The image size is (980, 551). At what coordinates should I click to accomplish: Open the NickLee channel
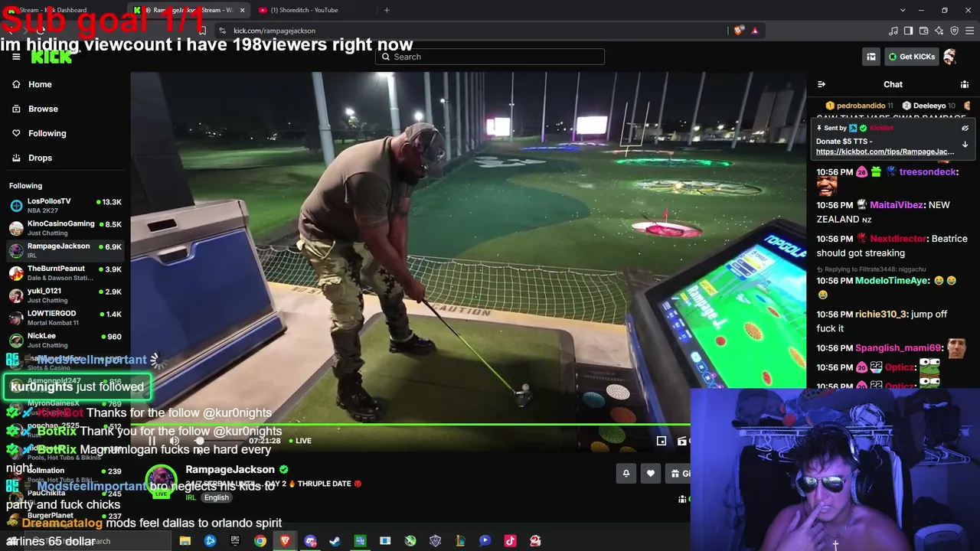pos(65,340)
